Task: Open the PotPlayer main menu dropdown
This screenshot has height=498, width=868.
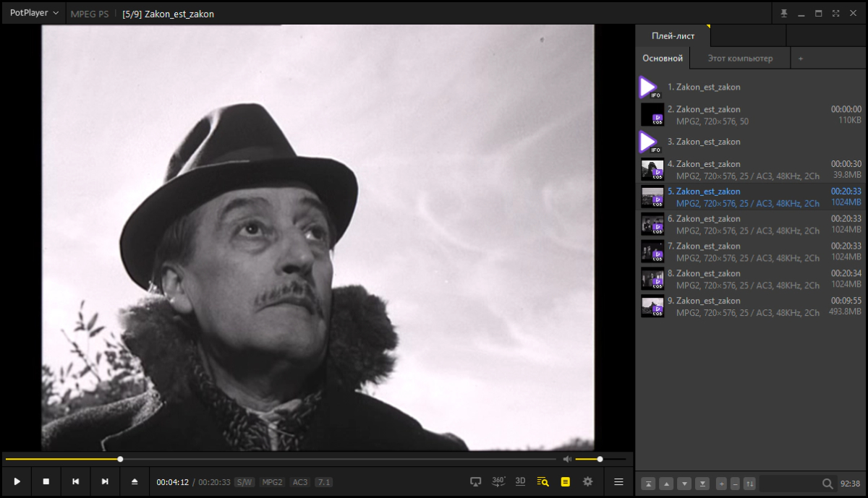Action: tap(34, 13)
